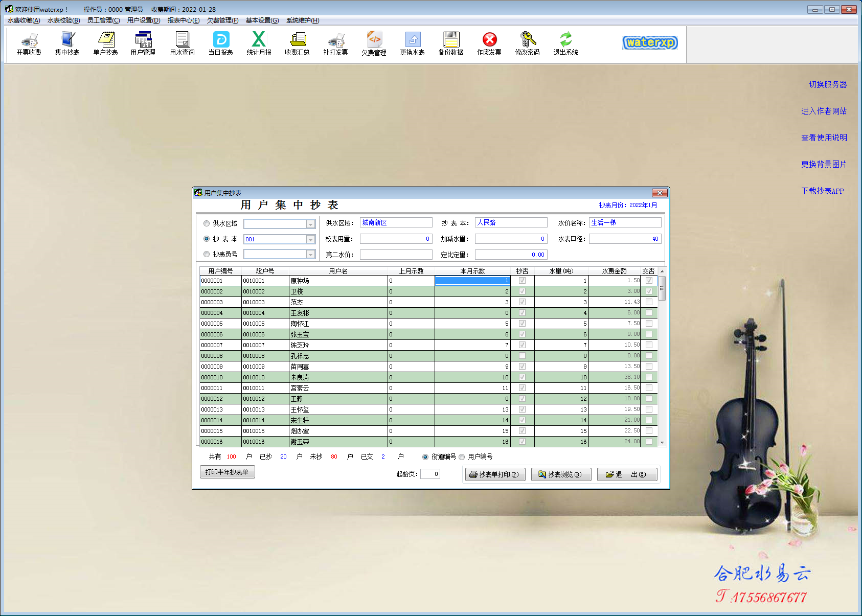Screen dimensions: 862x616
Task: Expand the 供水区域 filter dropdown
Action: click(310, 224)
